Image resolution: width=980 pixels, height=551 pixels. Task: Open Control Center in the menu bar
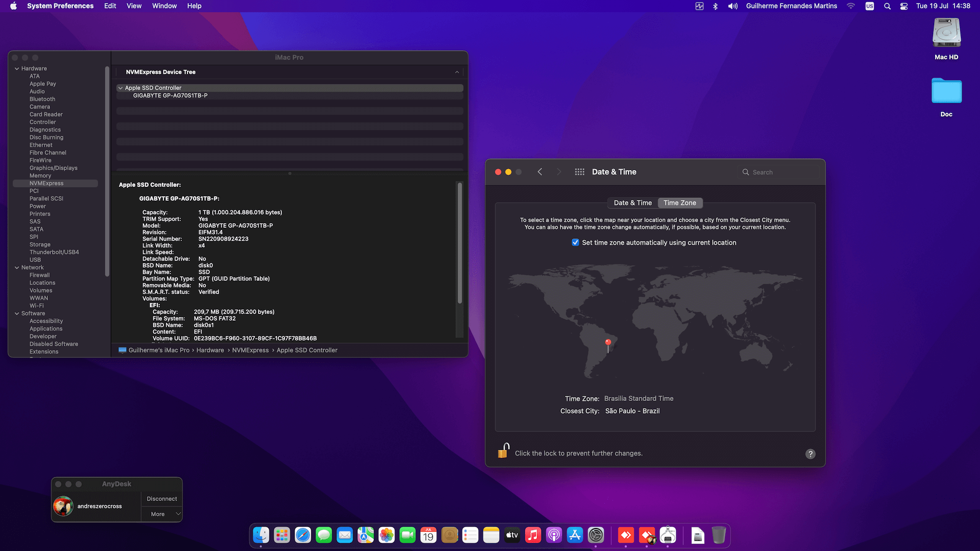(903, 6)
